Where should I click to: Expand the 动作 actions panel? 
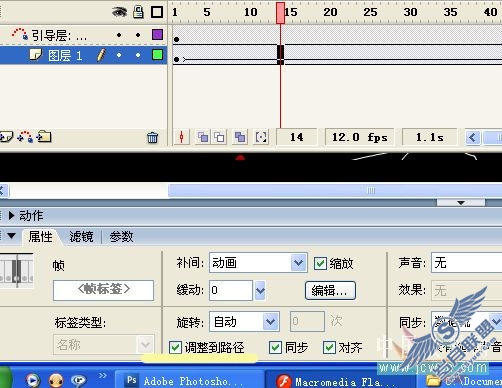[x=11, y=216]
